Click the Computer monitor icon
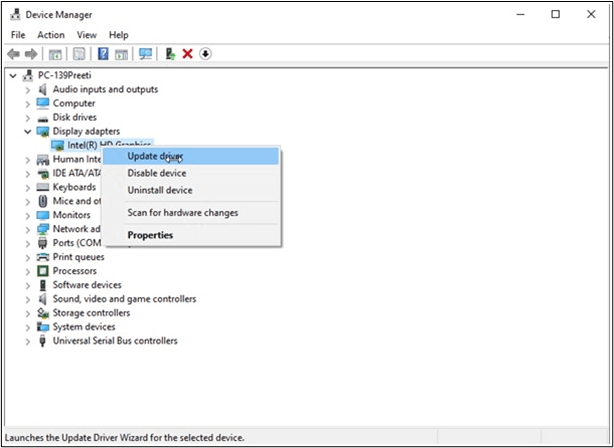The image size is (614, 448). 43,103
